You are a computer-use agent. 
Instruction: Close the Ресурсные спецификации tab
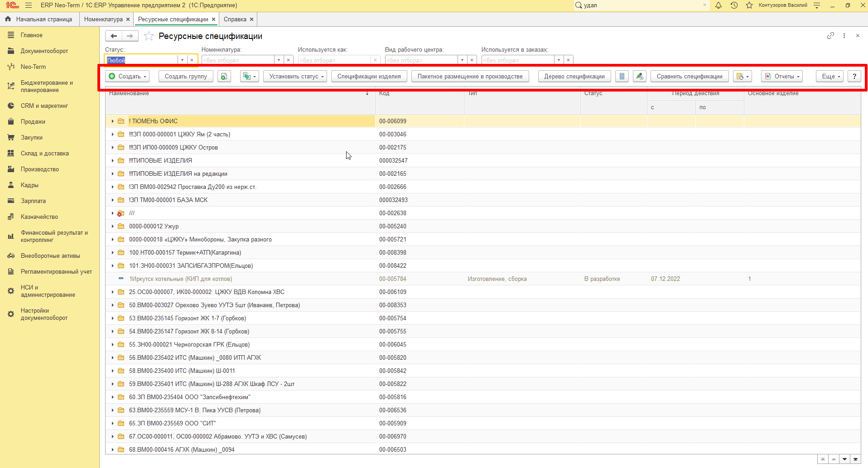[213, 19]
